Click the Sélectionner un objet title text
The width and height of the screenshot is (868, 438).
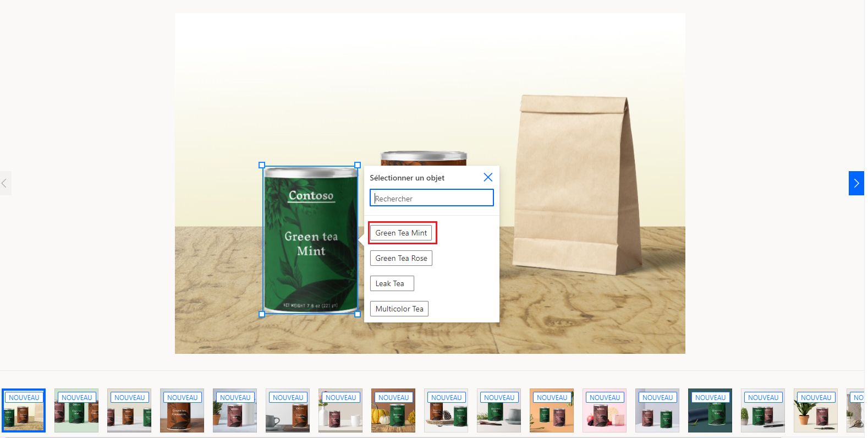(407, 178)
